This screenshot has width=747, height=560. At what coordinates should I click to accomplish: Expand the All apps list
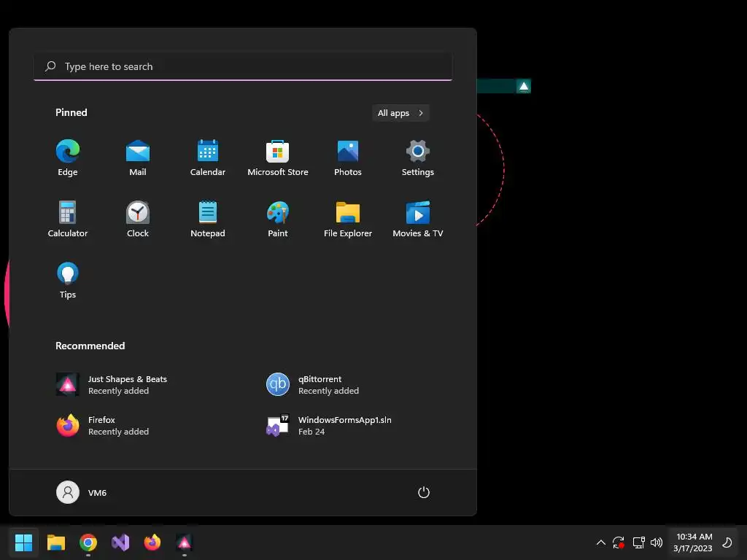(x=400, y=113)
